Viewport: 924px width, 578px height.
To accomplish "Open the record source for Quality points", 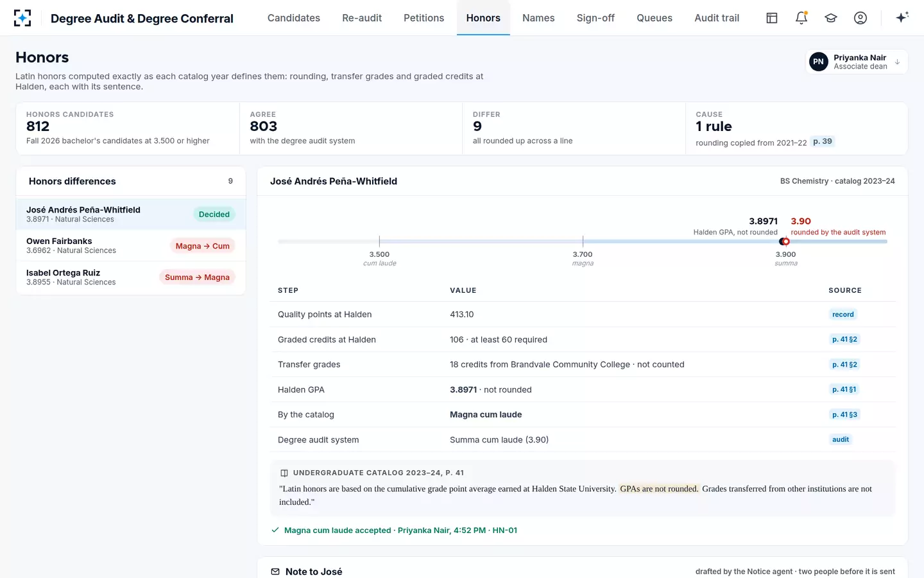I will point(843,315).
